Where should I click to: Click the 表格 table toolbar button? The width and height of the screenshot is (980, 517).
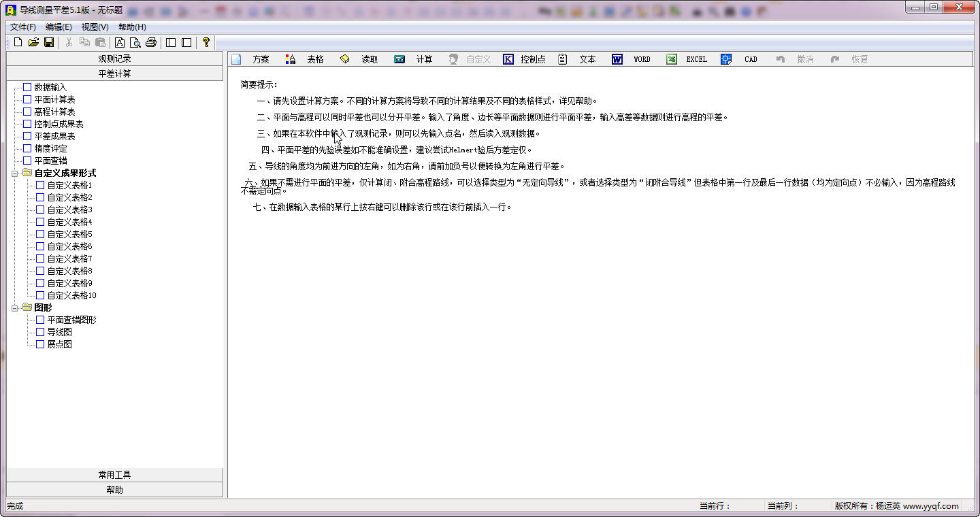pyautogui.click(x=306, y=59)
